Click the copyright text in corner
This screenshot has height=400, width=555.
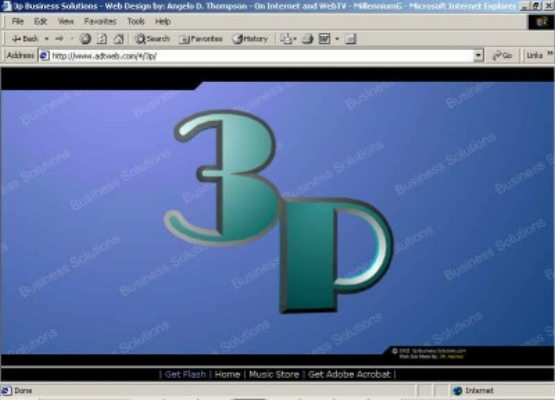coord(429,353)
